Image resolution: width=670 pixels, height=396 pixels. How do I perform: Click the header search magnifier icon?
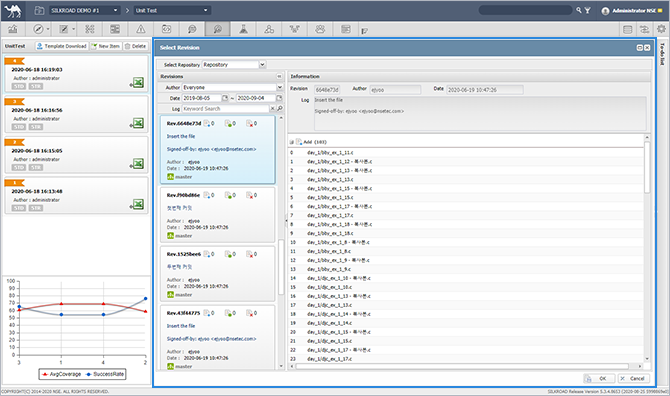tap(579, 10)
